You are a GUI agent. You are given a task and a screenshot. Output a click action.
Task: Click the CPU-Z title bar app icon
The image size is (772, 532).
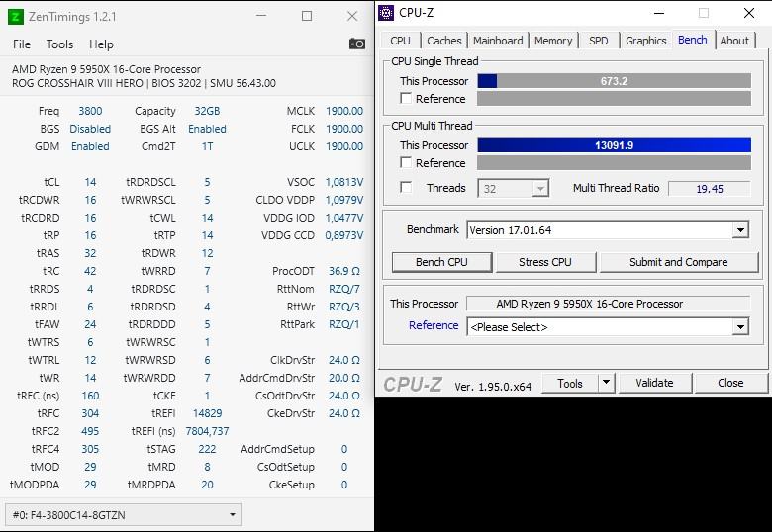pos(386,13)
